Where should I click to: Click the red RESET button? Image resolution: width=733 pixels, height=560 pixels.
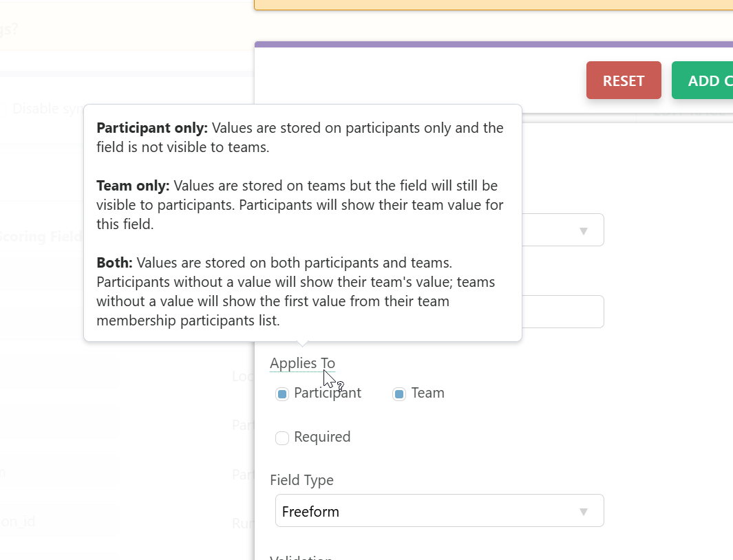[624, 80]
